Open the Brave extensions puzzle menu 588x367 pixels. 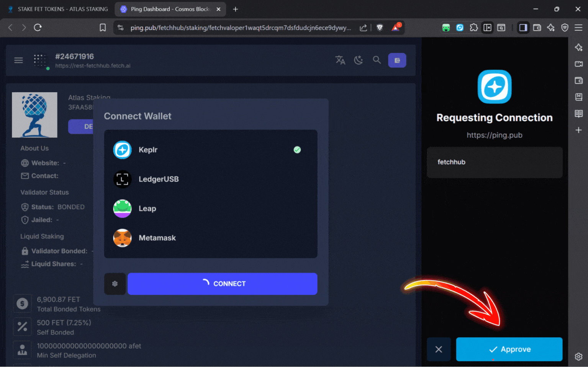coord(474,28)
